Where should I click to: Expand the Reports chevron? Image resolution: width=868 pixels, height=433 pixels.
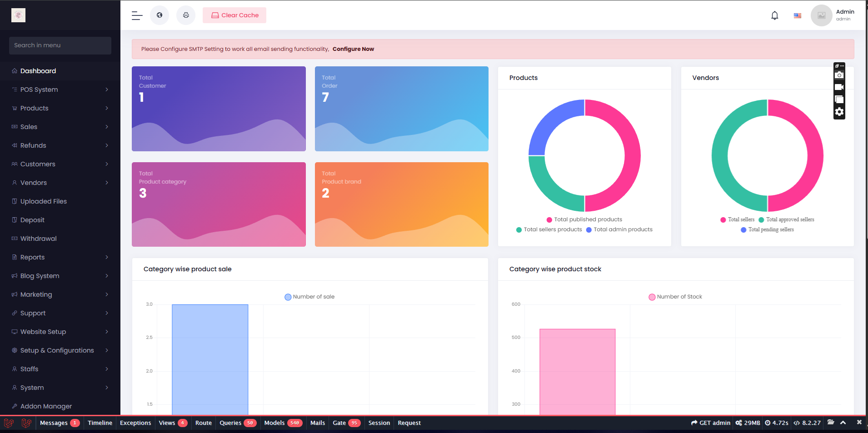point(107,257)
